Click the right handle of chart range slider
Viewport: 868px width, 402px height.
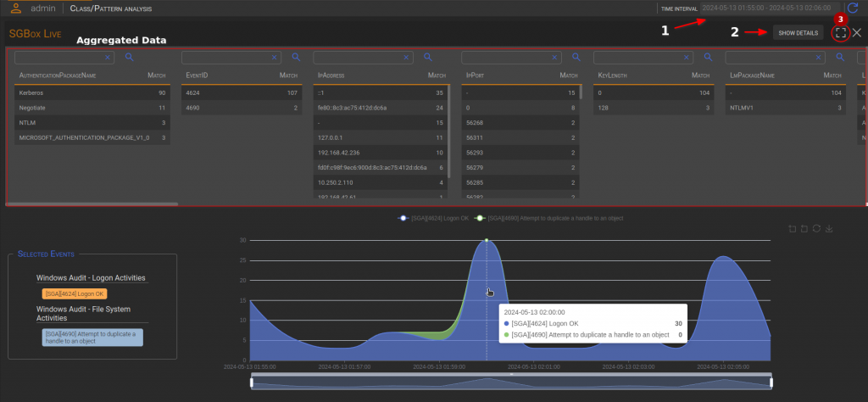[x=771, y=382]
